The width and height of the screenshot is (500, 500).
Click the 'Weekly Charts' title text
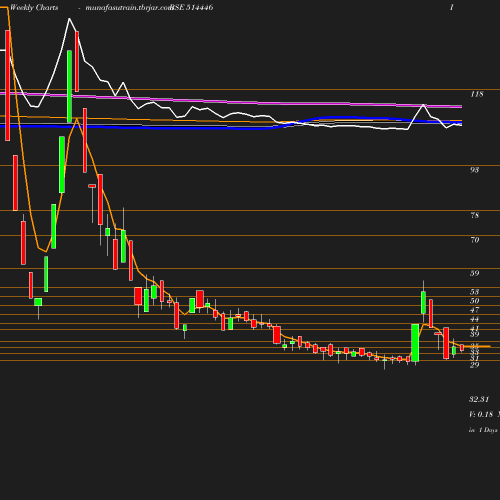click(x=34, y=7)
